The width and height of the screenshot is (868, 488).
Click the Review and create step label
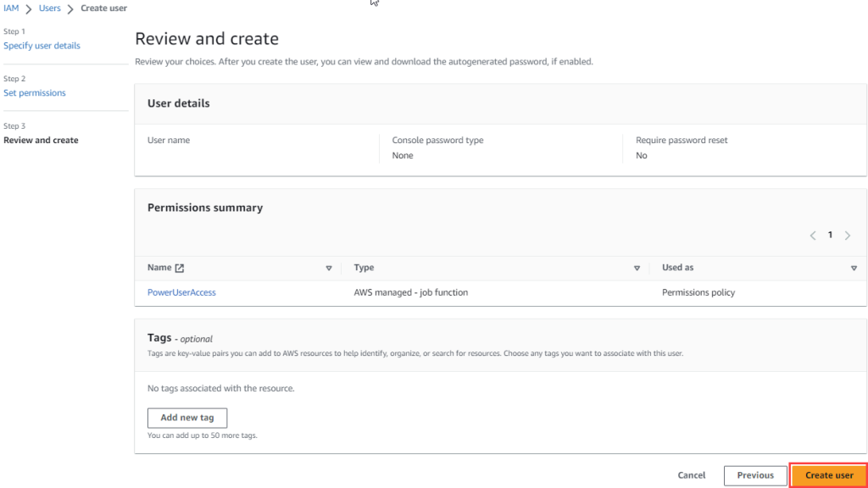tap(41, 140)
